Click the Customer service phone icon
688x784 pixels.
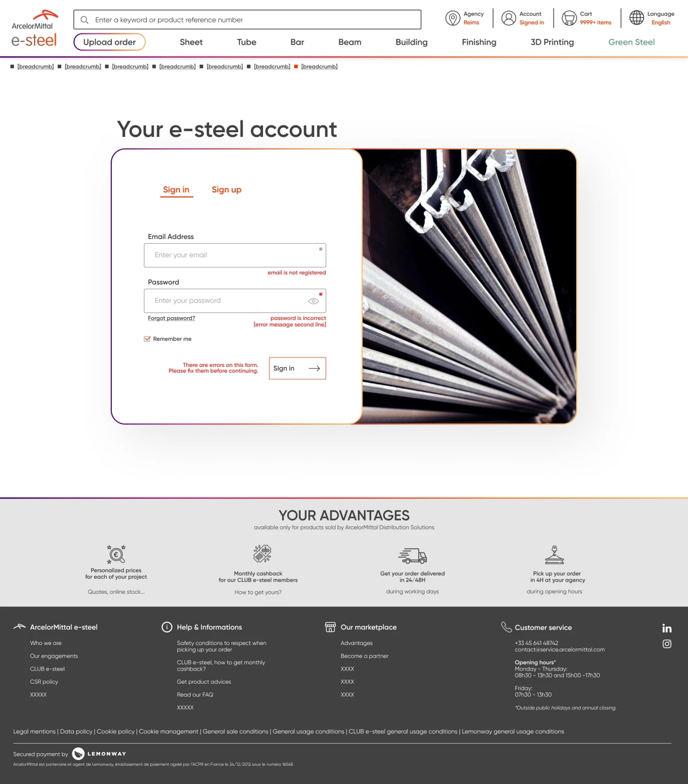(x=506, y=627)
